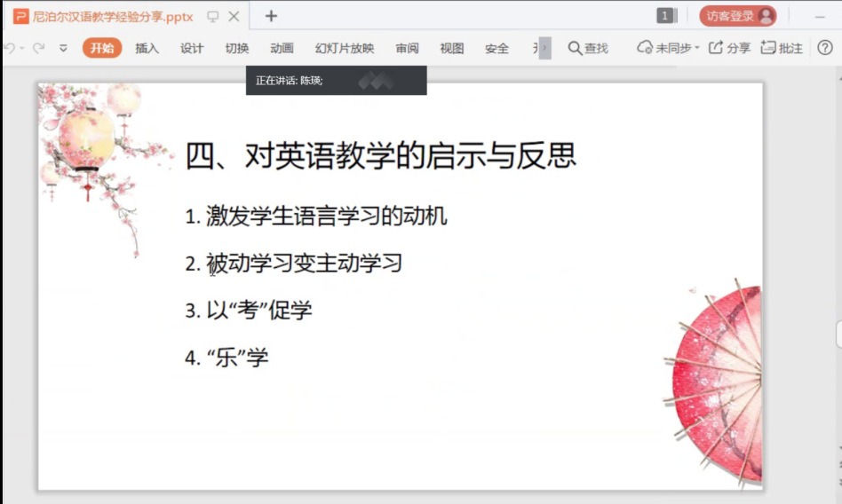Image resolution: width=842 pixels, height=504 pixels.
Task: Switch to the 插入 tab
Action: [x=147, y=48]
